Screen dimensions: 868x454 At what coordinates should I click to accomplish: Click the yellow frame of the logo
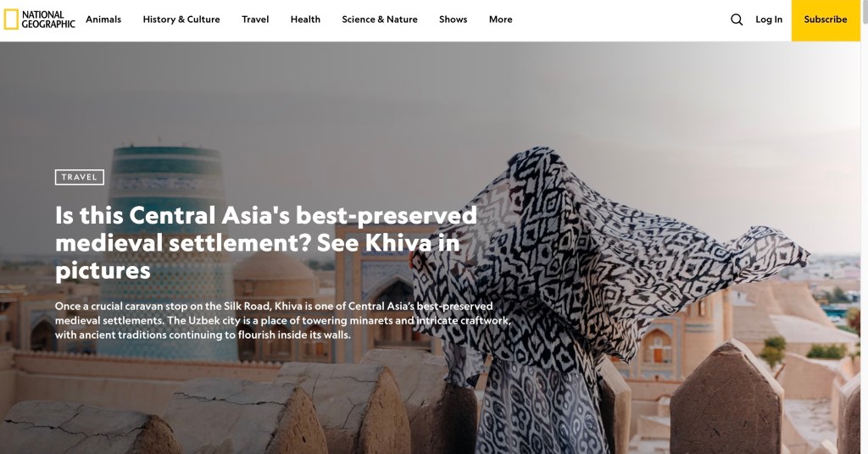[11, 19]
